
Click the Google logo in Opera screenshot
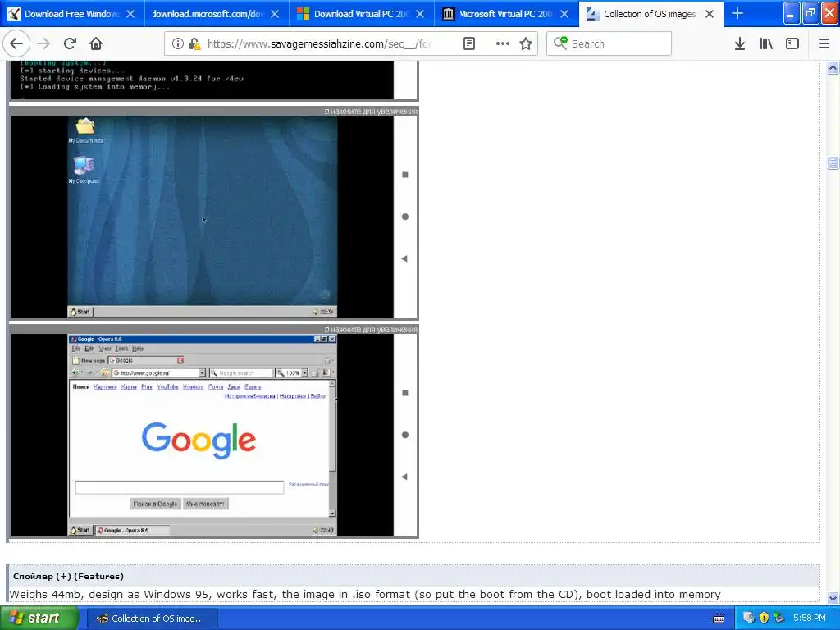199,441
